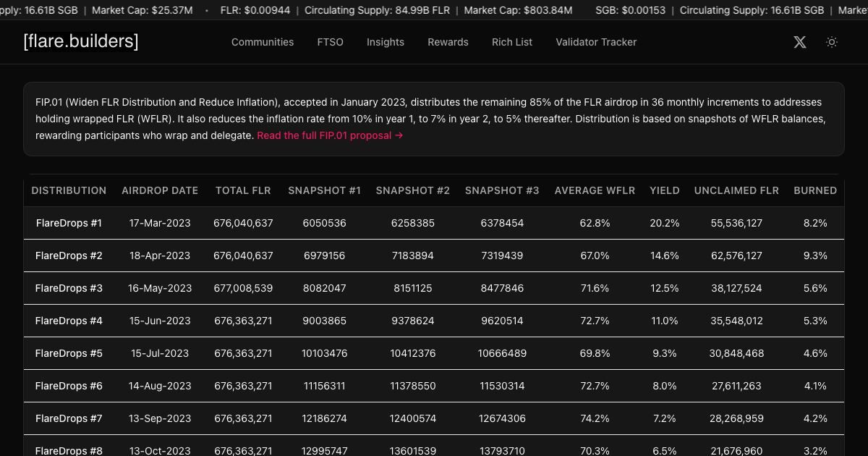The height and width of the screenshot is (456, 868).
Task: Open the Validator Tracker page
Action: pos(596,42)
